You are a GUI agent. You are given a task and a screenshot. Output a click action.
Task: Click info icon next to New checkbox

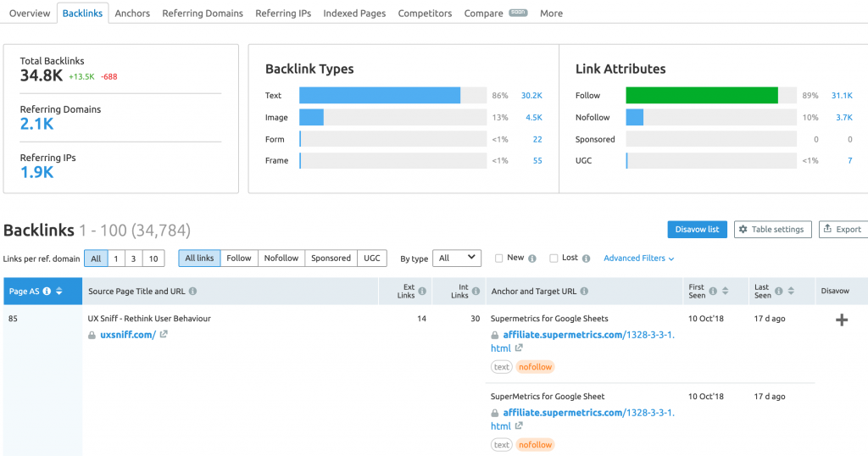[x=532, y=259]
